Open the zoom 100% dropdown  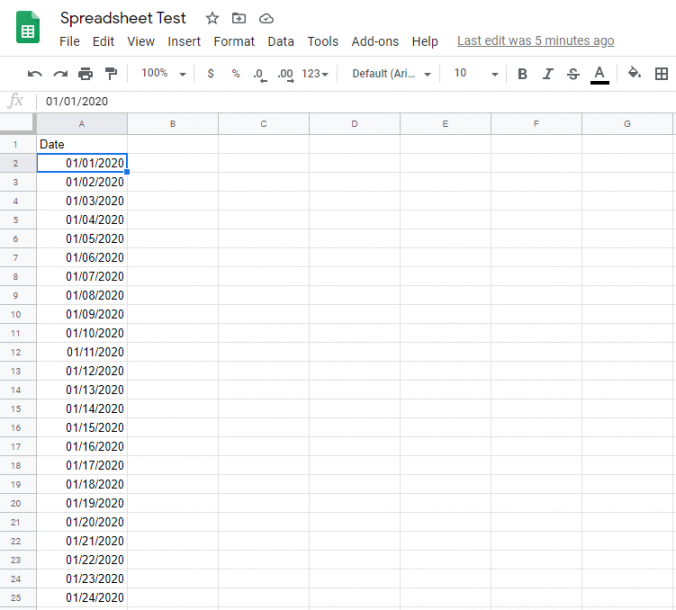pyautogui.click(x=163, y=73)
